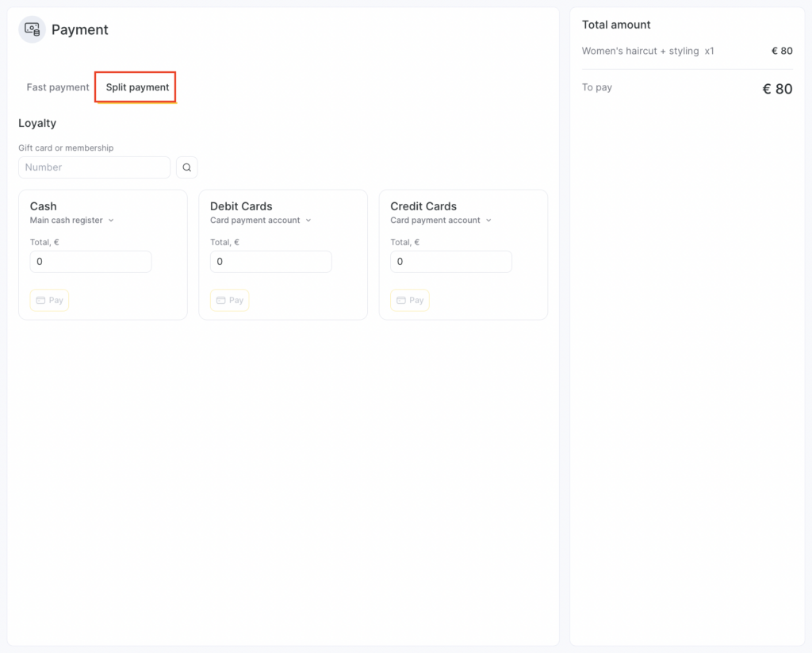Click the Payment page title

(x=79, y=30)
